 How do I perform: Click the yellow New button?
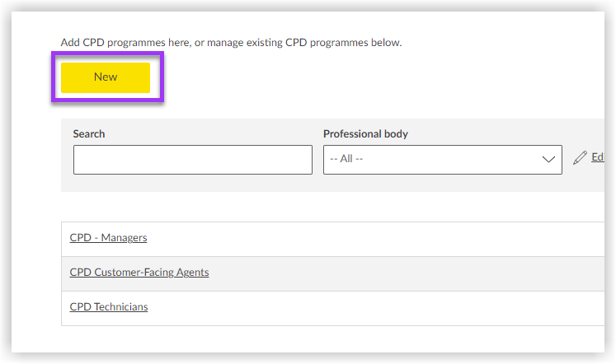coord(106,77)
